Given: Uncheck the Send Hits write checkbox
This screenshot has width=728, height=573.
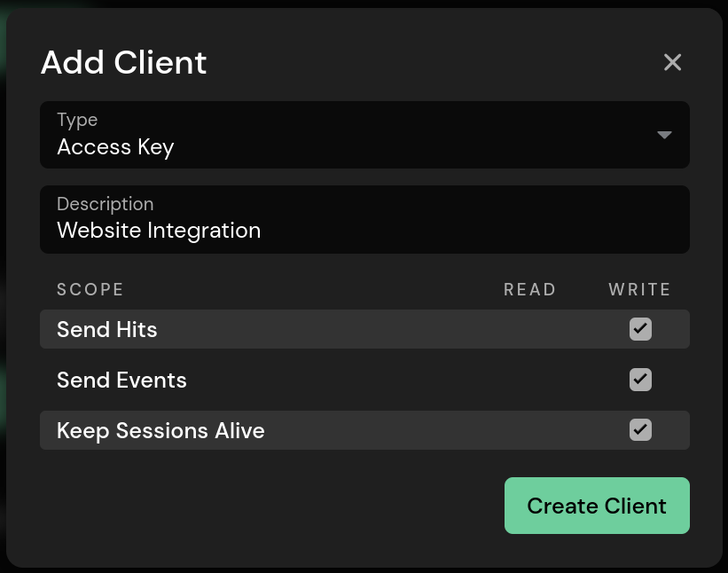Looking at the screenshot, I should [640, 329].
